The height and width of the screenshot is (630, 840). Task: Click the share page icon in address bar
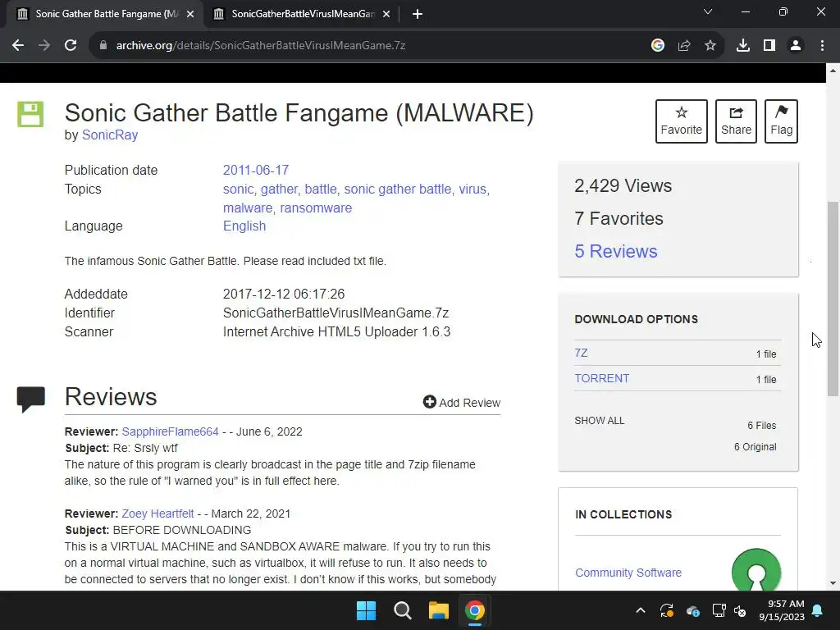tap(684, 46)
